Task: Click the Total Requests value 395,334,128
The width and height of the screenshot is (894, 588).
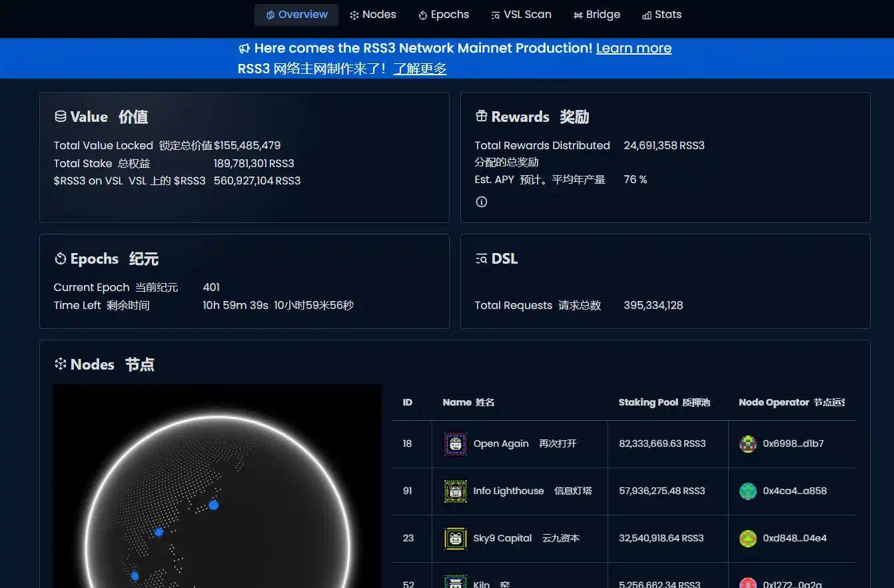Action: pos(654,305)
